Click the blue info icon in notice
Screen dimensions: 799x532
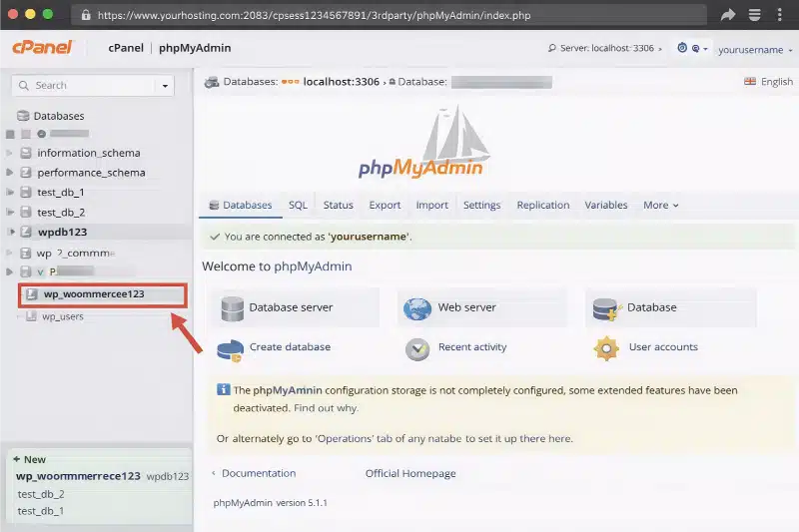(223, 389)
